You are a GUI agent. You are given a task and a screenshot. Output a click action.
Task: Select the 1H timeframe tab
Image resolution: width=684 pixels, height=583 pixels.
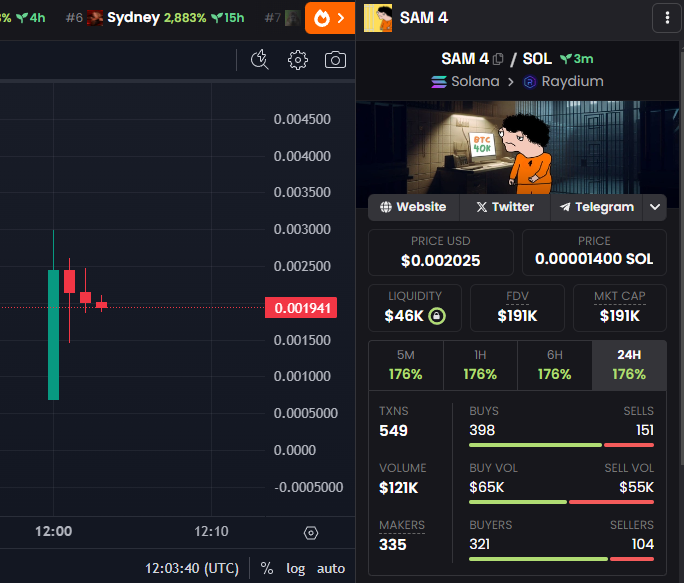pos(480,365)
